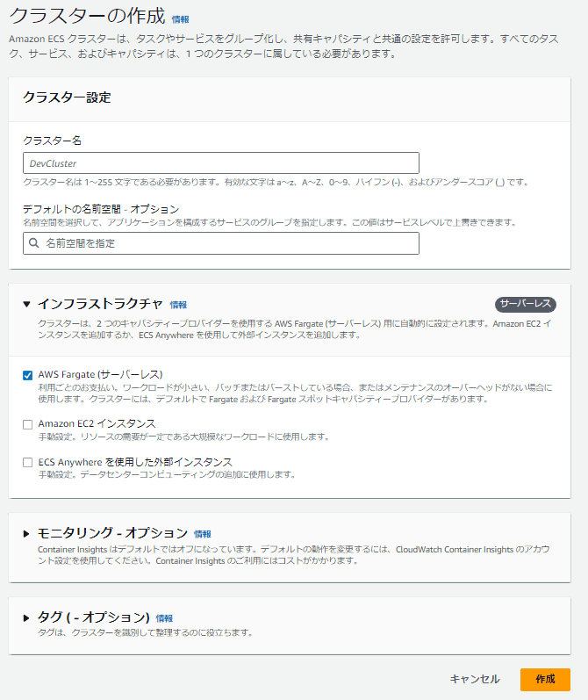Click the デフォルトの名前空間 - オプション label
The height and width of the screenshot is (700, 588).
pos(101,209)
